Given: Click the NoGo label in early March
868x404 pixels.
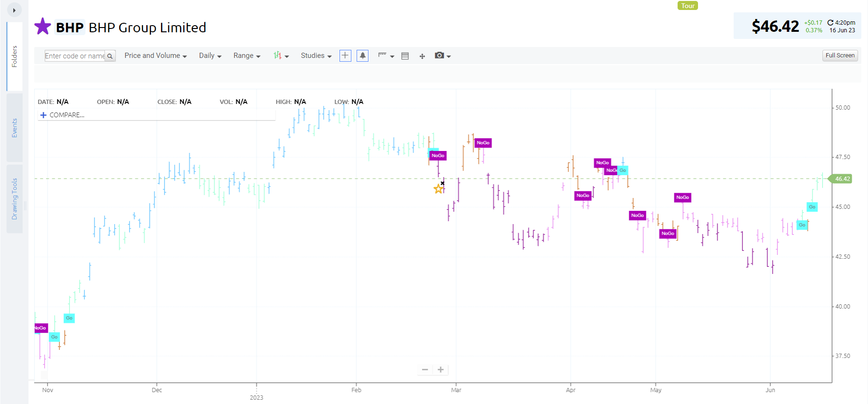Looking at the screenshot, I should (483, 143).
